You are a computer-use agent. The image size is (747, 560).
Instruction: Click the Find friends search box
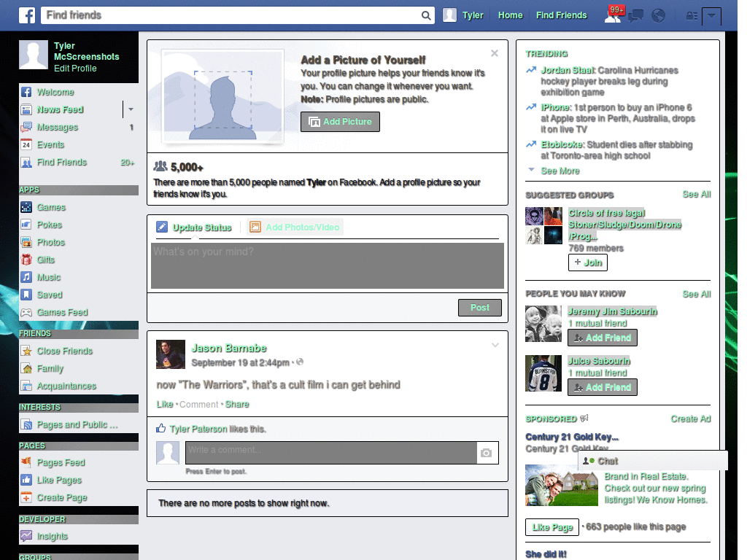(x=231, y=15)
